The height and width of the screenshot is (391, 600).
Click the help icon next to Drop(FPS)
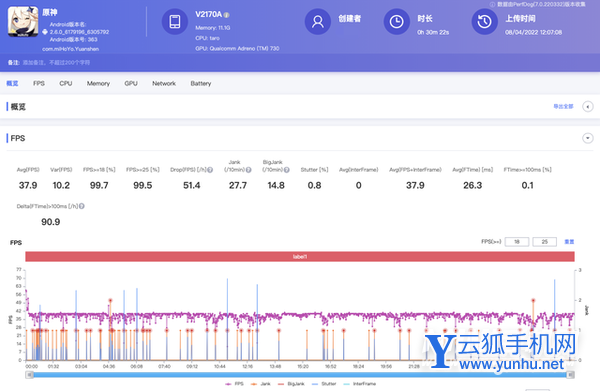pyautogui.click(x=210, y=170)
